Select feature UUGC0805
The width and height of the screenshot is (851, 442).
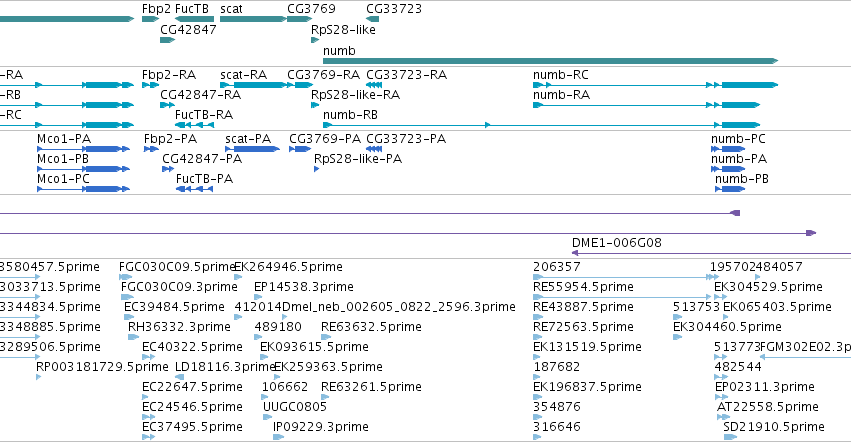coord(267,418)
